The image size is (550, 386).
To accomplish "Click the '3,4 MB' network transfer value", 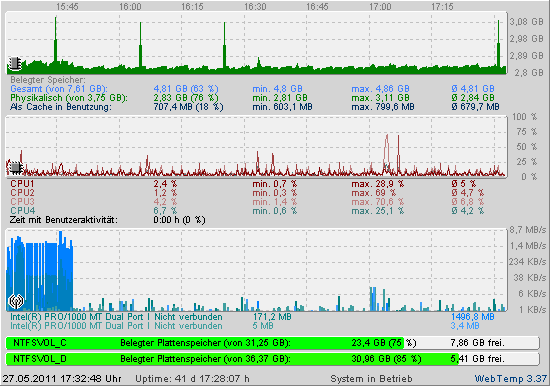I will (x=465, y=326).
